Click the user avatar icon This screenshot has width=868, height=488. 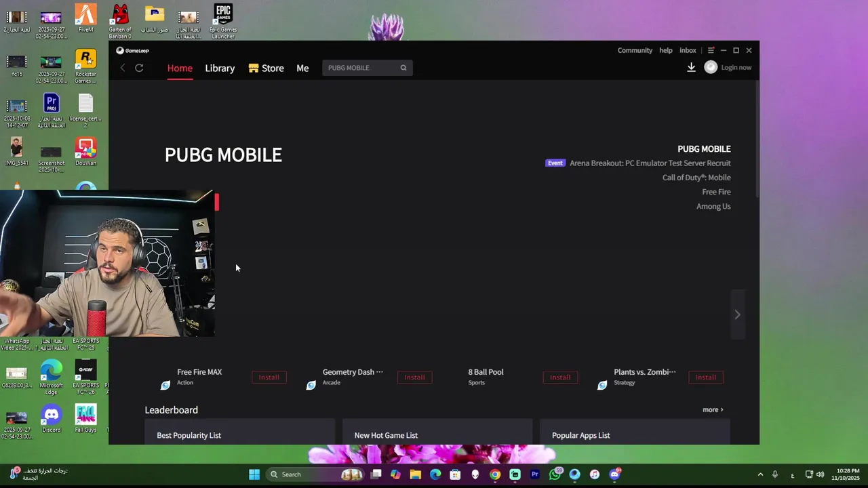(x=711, y=67)
